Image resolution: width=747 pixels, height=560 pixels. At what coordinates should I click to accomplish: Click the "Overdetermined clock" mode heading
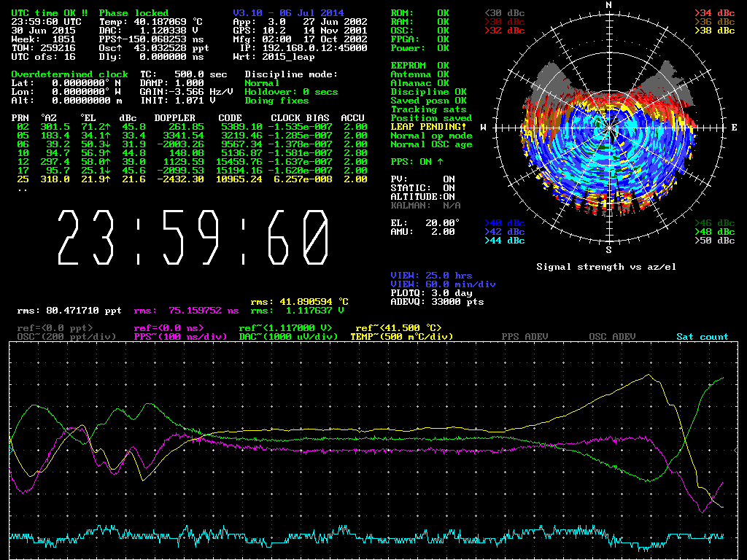click(69, 74)
